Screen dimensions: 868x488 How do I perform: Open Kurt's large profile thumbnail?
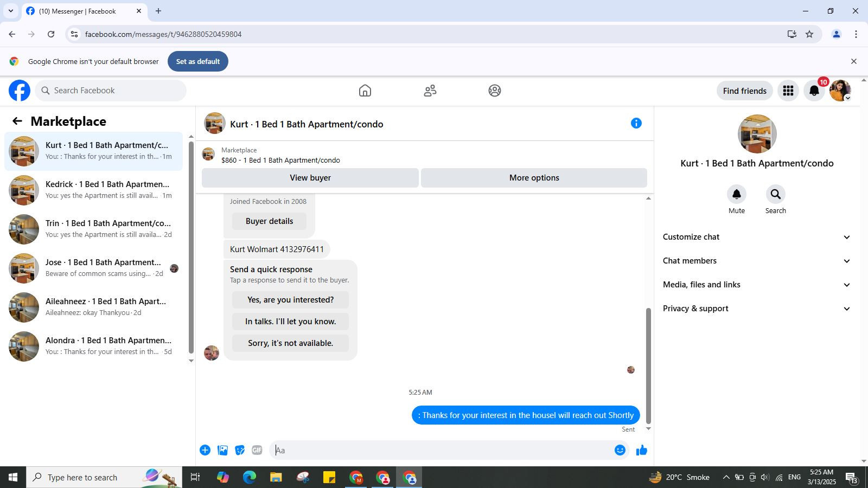coord(757,134)
